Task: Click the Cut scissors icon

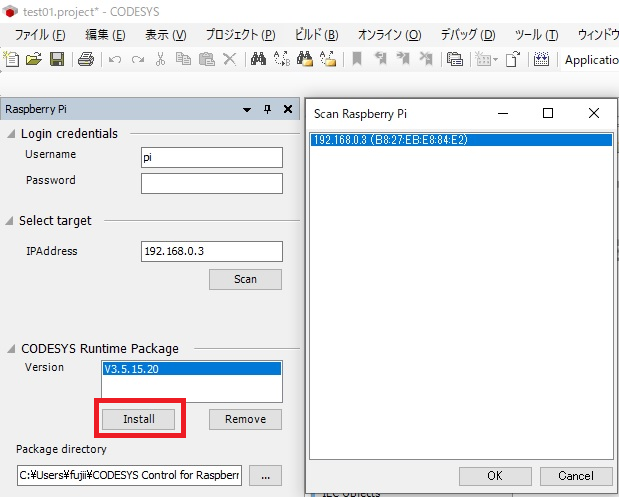Action: tap(160, 59)
